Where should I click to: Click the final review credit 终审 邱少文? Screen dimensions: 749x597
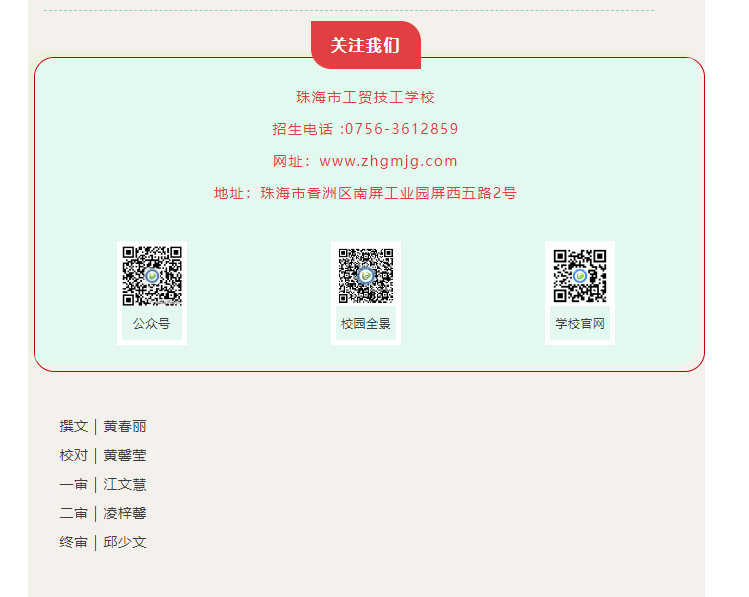(103, 542)
